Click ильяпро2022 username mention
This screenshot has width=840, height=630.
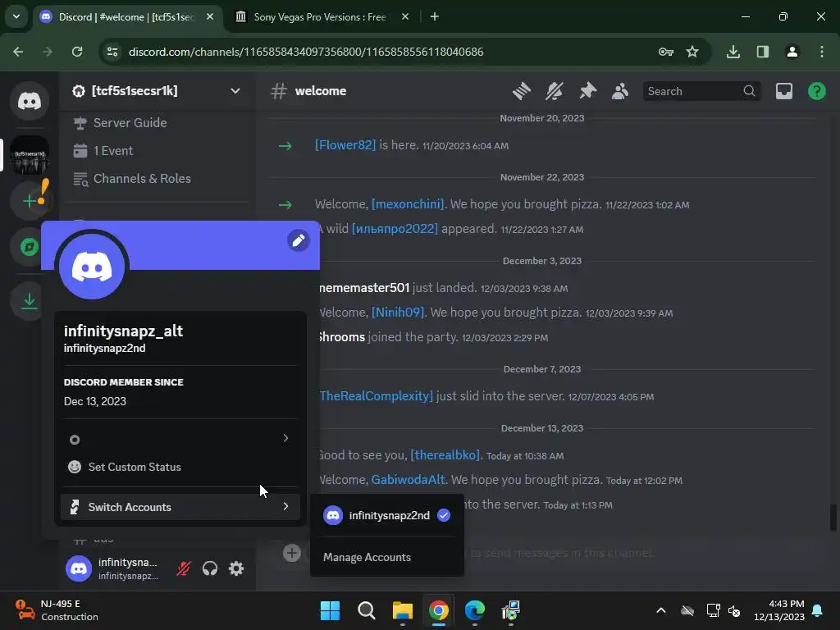[x=395, y=229]
